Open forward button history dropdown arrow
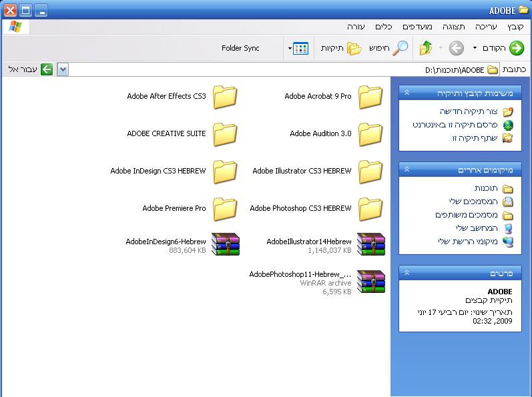Viewport: 532px width, 397px height. tap(441, 48)
